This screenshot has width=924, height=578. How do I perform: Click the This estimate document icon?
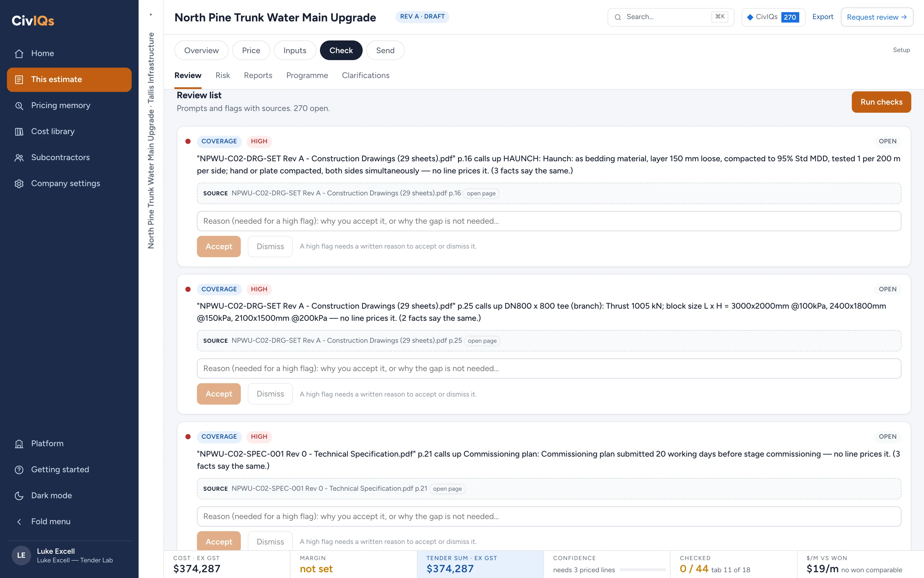click(x=19, y=79)
